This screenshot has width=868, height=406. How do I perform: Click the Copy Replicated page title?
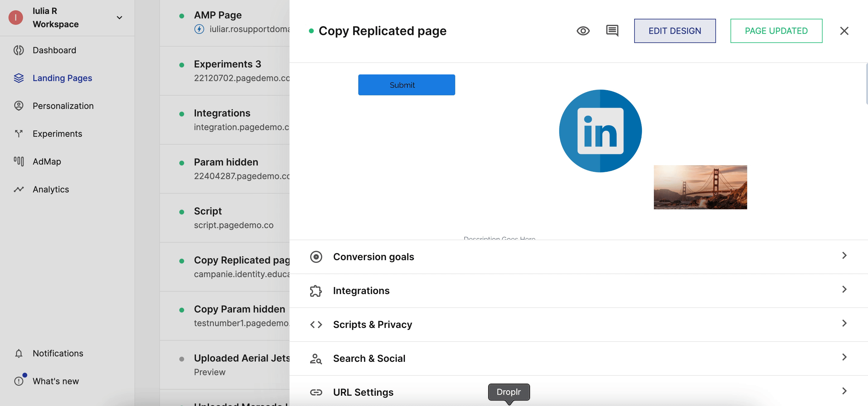click(383, 31)
